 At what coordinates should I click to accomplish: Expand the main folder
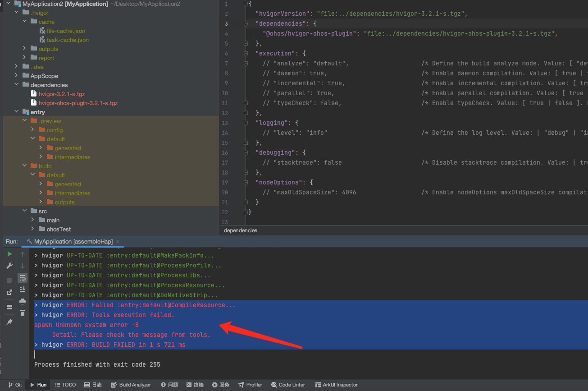pyautogui.click(x=33, y=220)
